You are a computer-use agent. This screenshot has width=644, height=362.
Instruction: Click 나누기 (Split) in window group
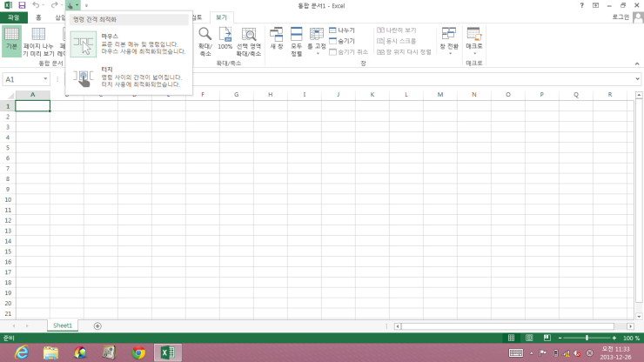click(342, 30)
